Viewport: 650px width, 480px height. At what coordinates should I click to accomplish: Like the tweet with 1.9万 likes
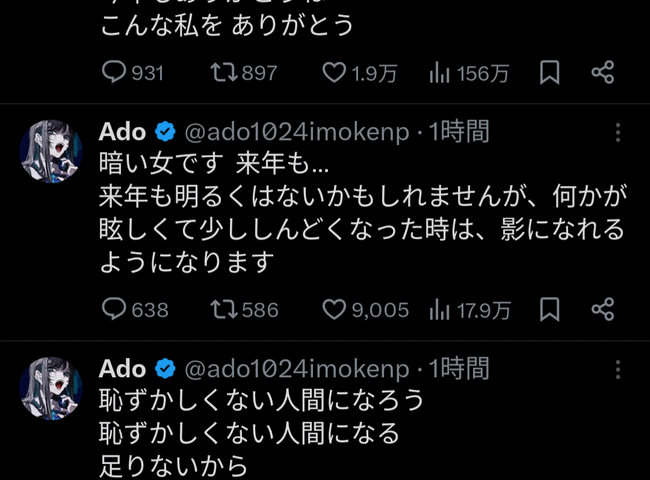point(333,72)
